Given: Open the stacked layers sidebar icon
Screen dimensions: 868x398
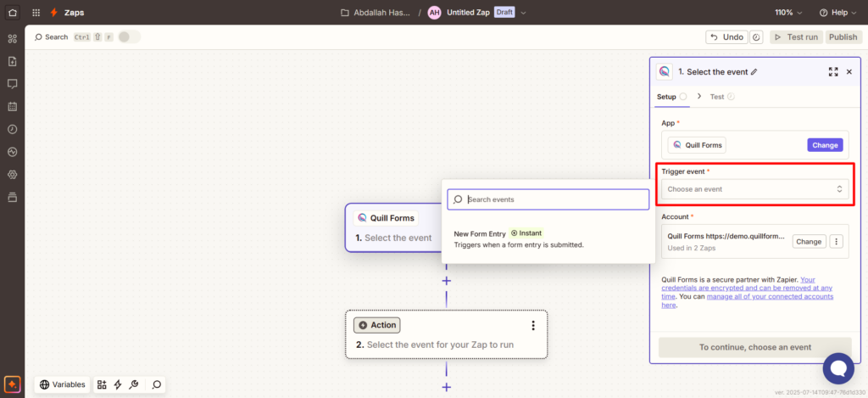Looking at the screenshot, I should (x=12, y=198).
